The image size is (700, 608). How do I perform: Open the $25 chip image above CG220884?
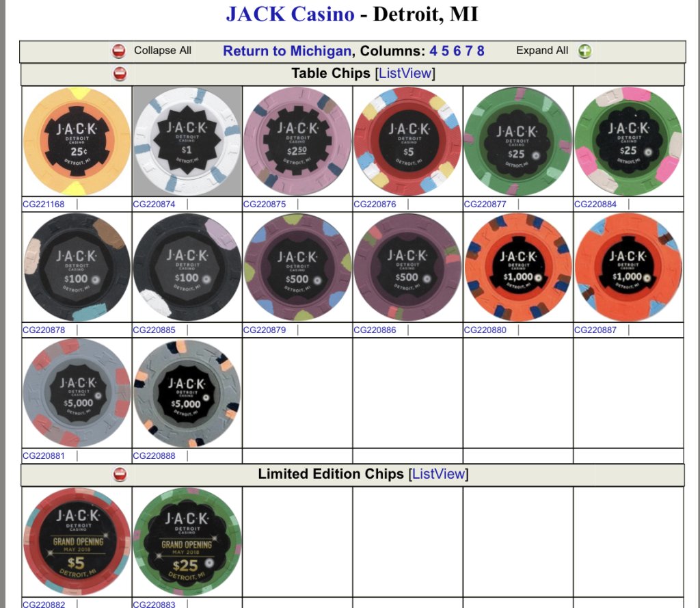click(x=628, y=141)
